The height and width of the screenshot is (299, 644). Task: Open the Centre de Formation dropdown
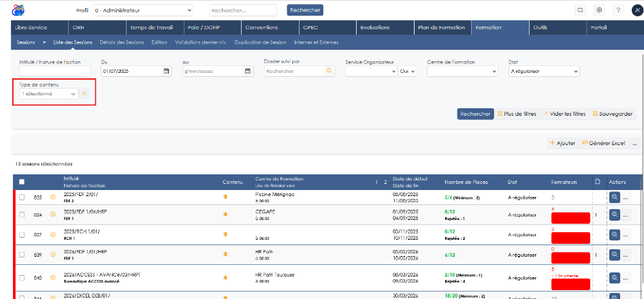pos(462,71)
